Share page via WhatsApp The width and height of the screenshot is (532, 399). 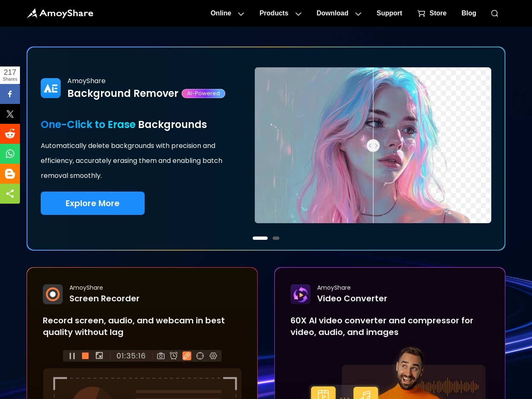(x=10, y=154)
